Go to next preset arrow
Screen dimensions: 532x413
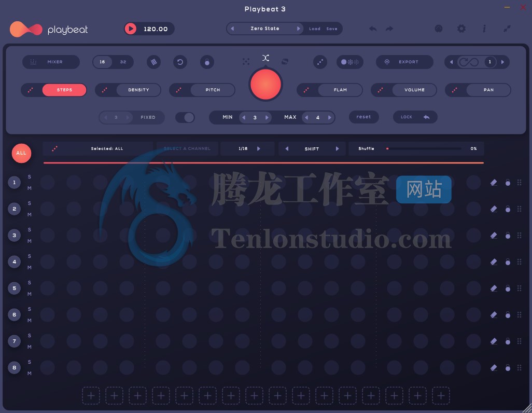point(299,29)
